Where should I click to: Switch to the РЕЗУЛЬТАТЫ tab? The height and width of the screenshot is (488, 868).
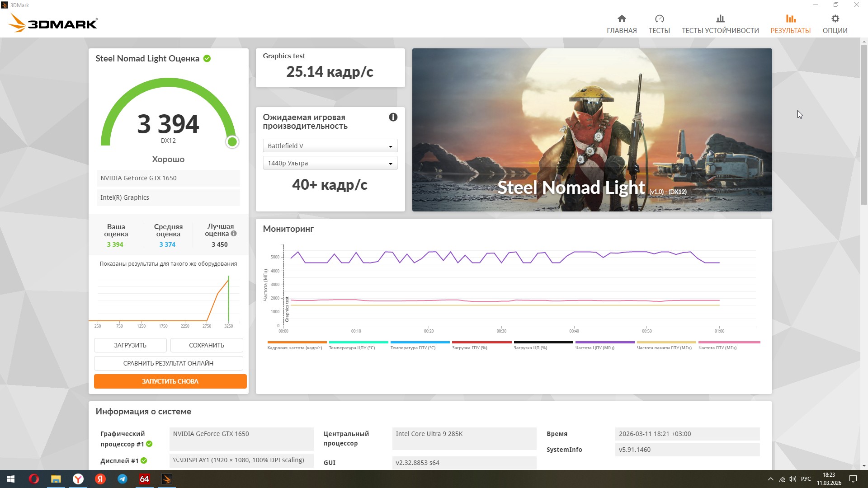(x=790, y=24)
